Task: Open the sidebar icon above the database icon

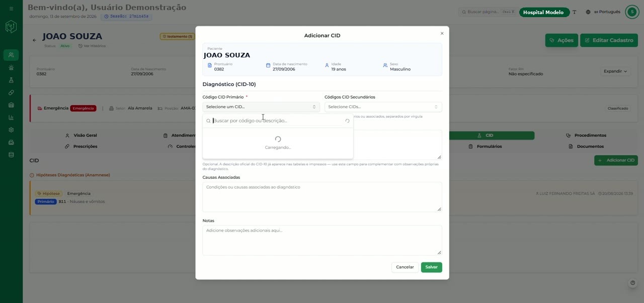Action: (11, 142)
